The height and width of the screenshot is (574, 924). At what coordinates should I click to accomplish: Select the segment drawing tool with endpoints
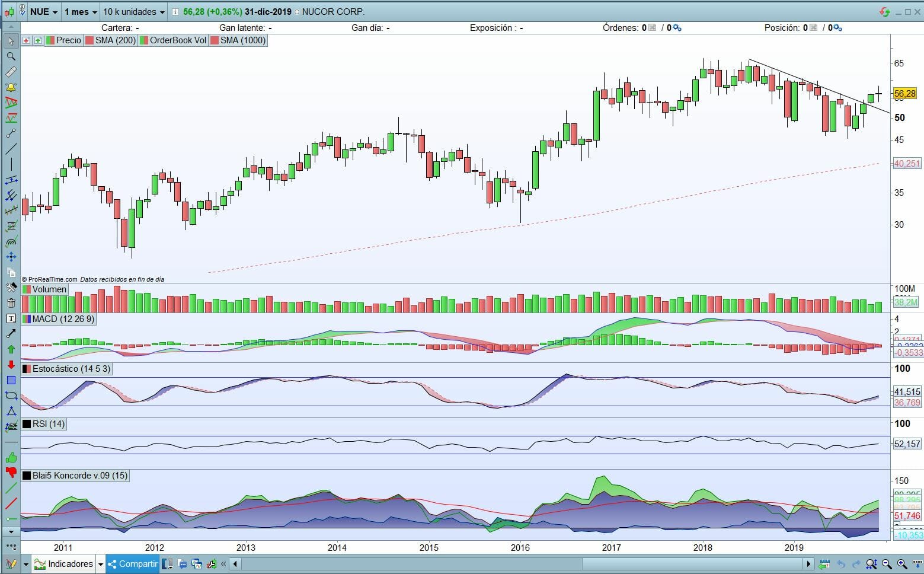11,133
